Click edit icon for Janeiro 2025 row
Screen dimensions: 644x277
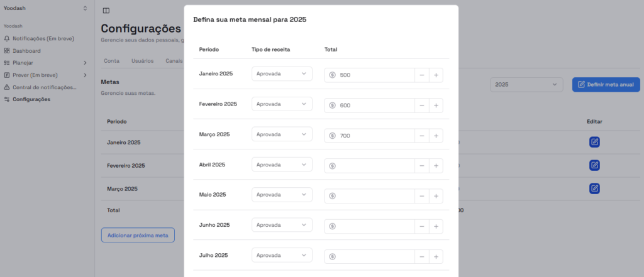(594, 142)
